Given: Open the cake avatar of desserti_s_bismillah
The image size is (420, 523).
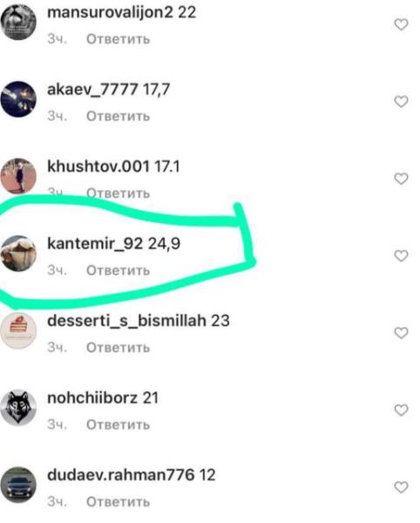Looking at the screenshot, I should pyautogui.click(x=18, y=330).
